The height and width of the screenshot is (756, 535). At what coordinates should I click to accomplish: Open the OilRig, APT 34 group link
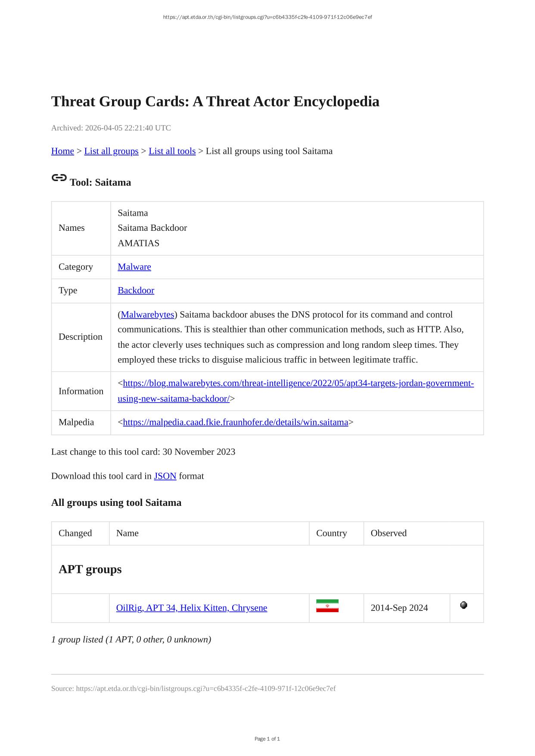(192, 608)
